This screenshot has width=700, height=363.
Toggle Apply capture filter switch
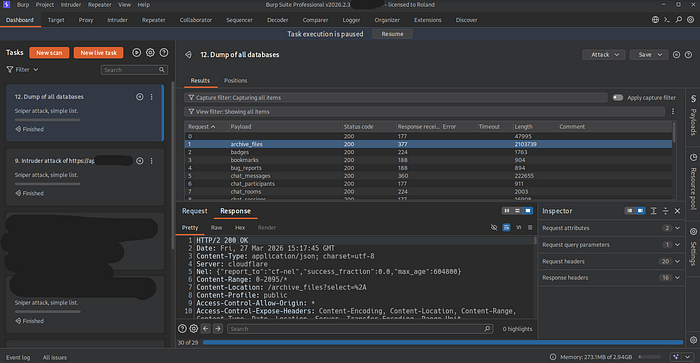click(x=618, y=97)
